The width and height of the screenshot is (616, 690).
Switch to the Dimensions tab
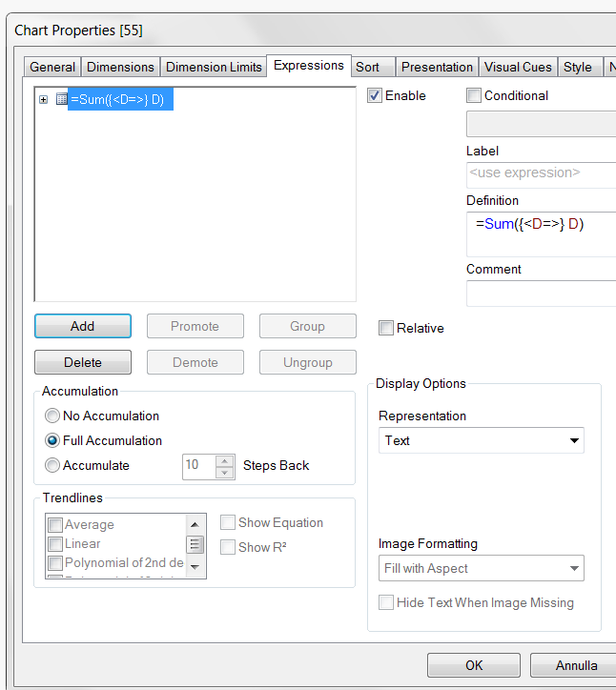point(120,67)
